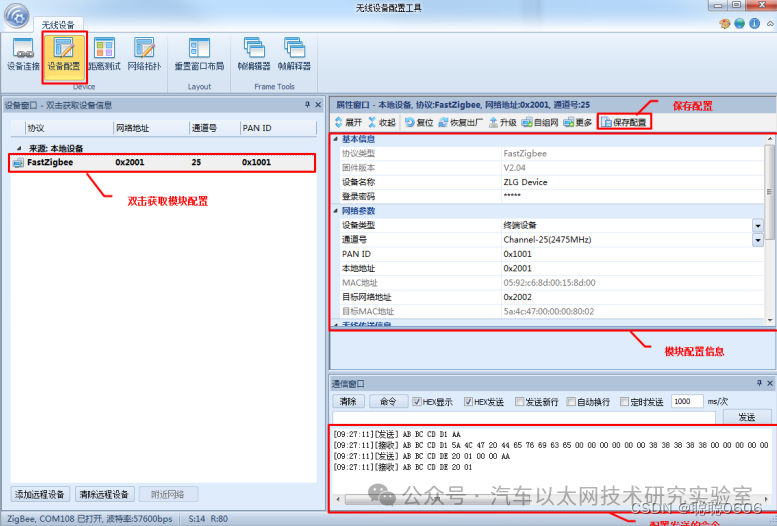Close the 通信窗口 communication panel
This screenshot has height=526, width=777.
770,383
